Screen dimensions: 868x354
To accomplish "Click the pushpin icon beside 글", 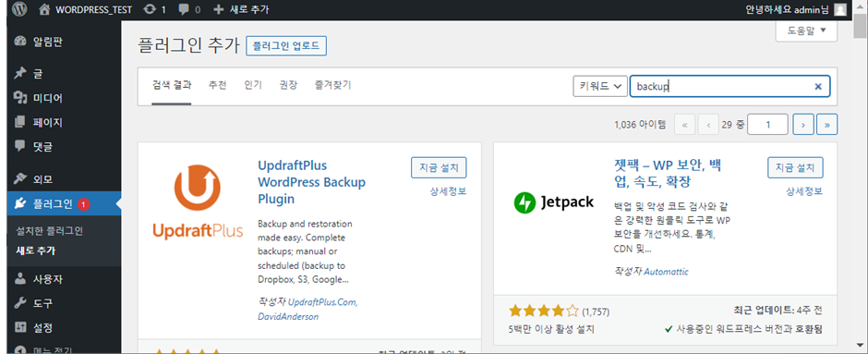I will 20,73.
